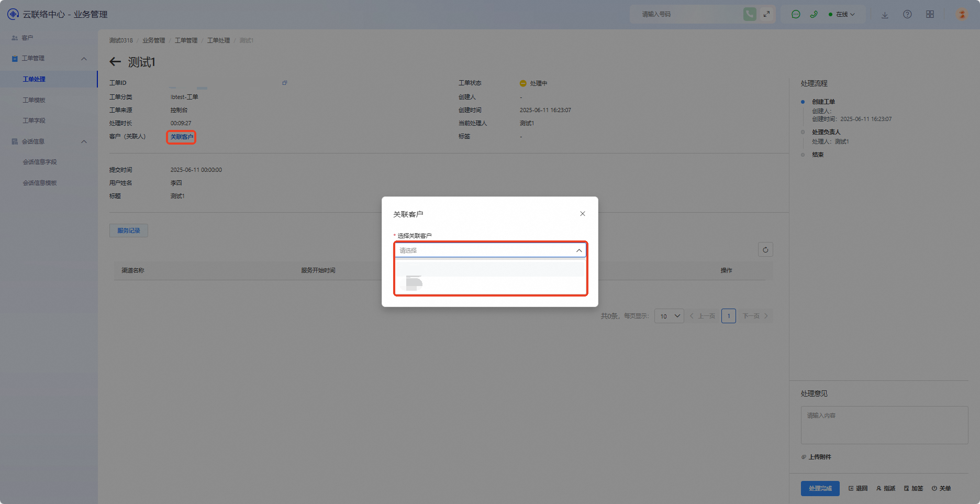Click the lbtest-工单 category value
The width and height of the screenshot is (980, 504).
coord(184,97)
